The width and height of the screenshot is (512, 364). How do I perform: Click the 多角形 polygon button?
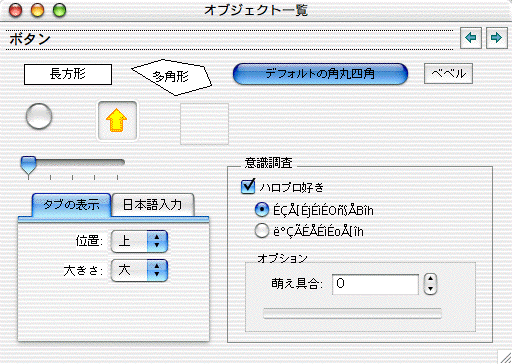171,77
